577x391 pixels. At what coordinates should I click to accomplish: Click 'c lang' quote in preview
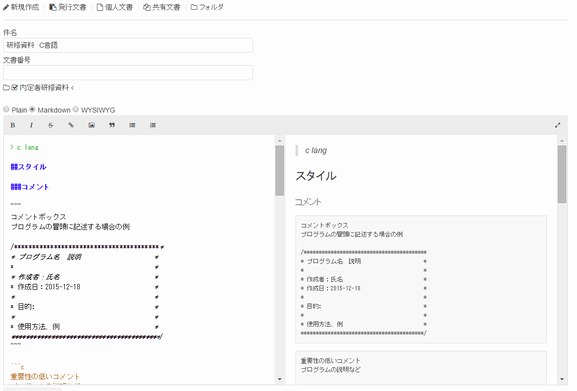[316, 150]
